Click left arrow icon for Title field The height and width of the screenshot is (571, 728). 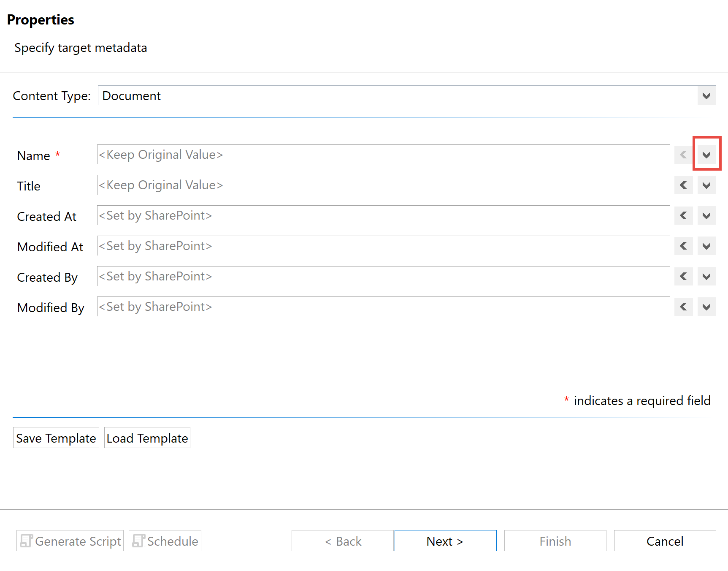683,185
